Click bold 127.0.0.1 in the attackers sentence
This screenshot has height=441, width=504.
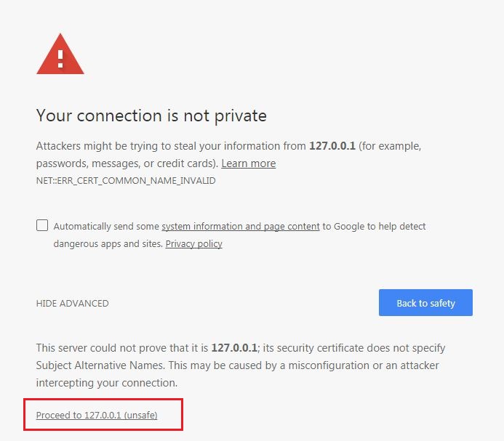[334, 146]
